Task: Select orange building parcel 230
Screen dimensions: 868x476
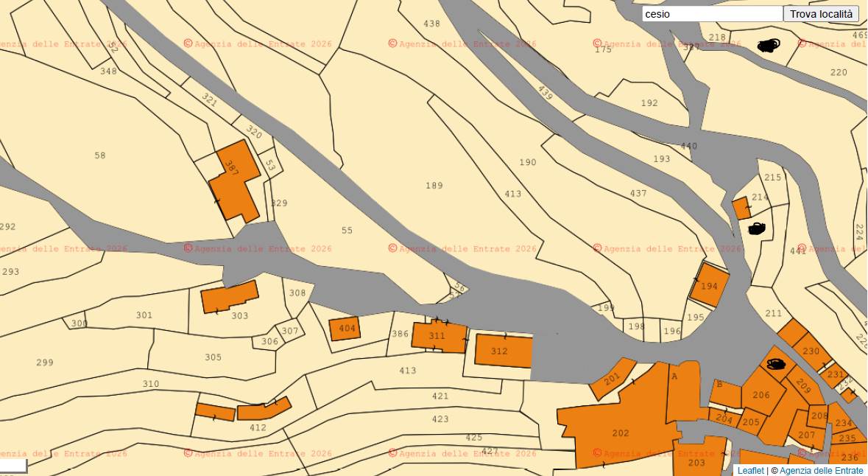Action: pyautogui.click(x=811, y=351)
